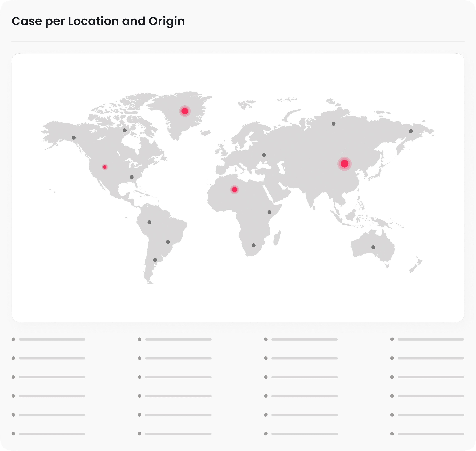Select the gray marker in far eastern Russia
Viewport: 476px width, 451px height.
[411, 131]
